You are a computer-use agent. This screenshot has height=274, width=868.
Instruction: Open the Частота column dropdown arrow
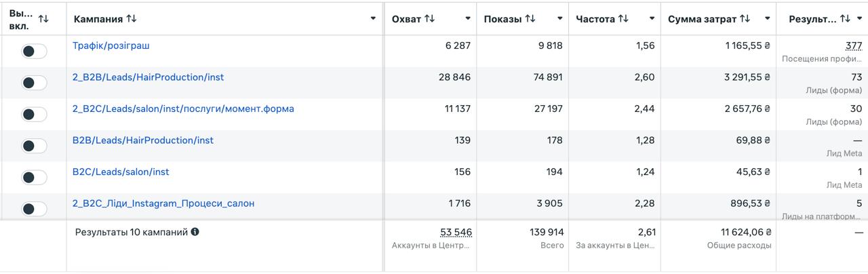(x=652, y=19)
